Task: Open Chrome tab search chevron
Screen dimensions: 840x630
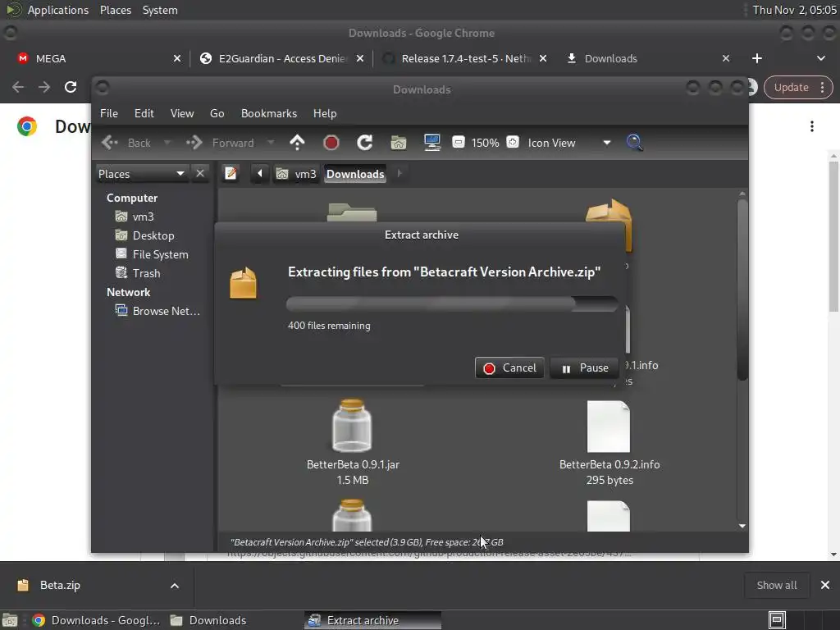Action: coord(820,58)
